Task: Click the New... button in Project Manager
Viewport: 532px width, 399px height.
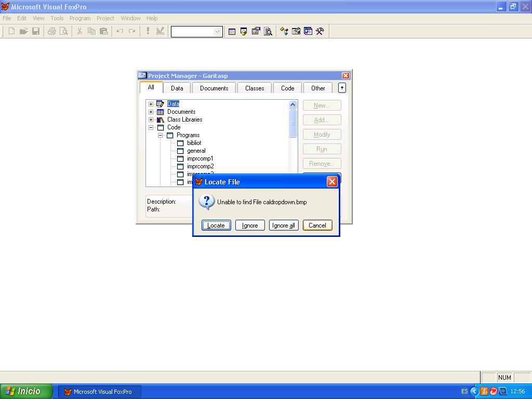Action: (322, 105)
